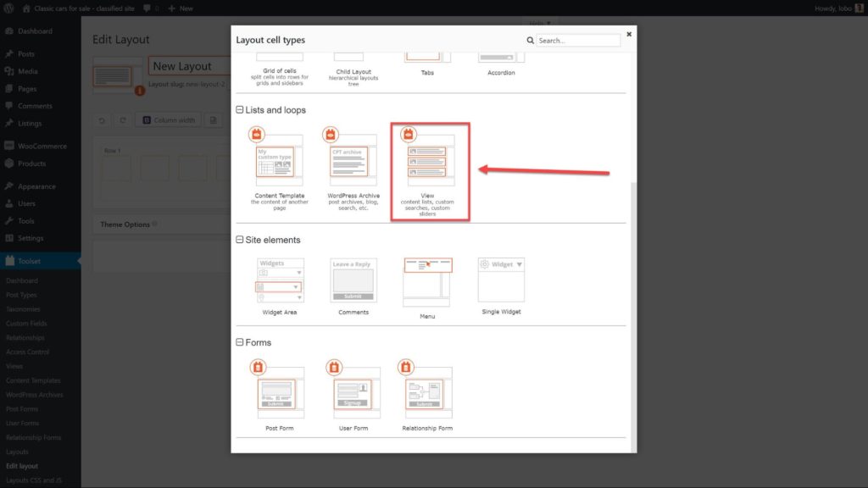The height and width of the screenshot is (488, 868).
Task: Click Howdy, lobo account menu
Action: (x=838, y=8)
